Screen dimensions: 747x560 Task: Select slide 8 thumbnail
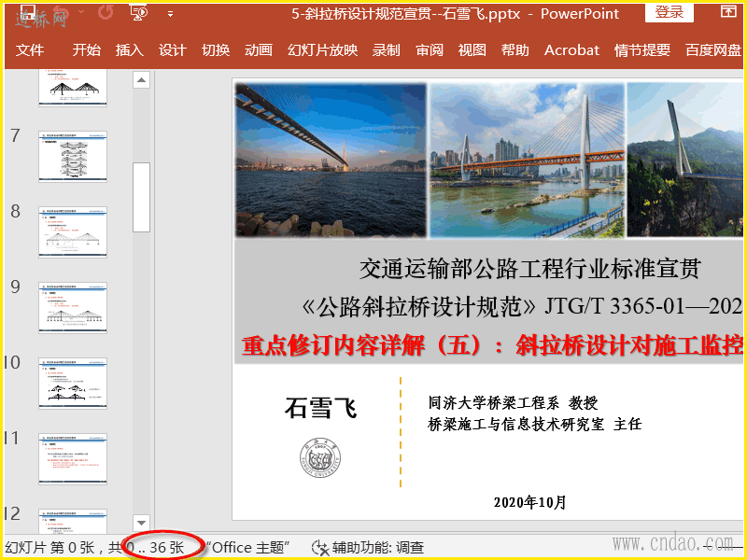click(x=73, y=232)
